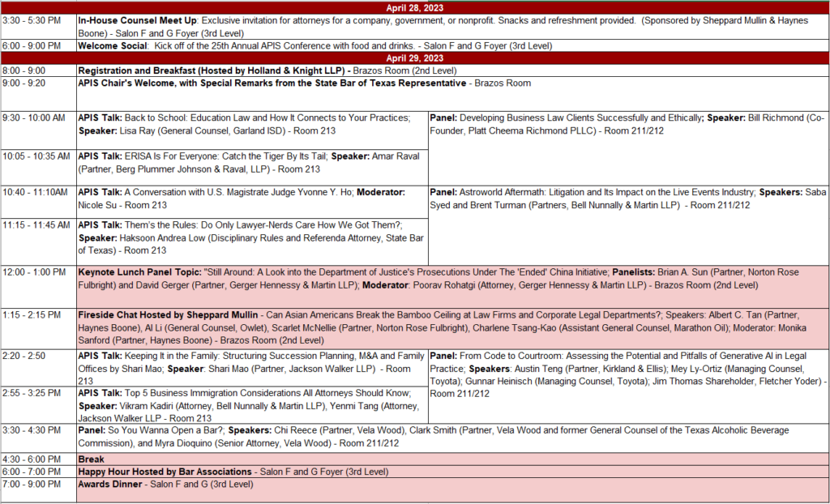Click the 'Back to School: Education Law' talk cell
The height and width of the screenshot is (504, 830).
click(253, 130)
